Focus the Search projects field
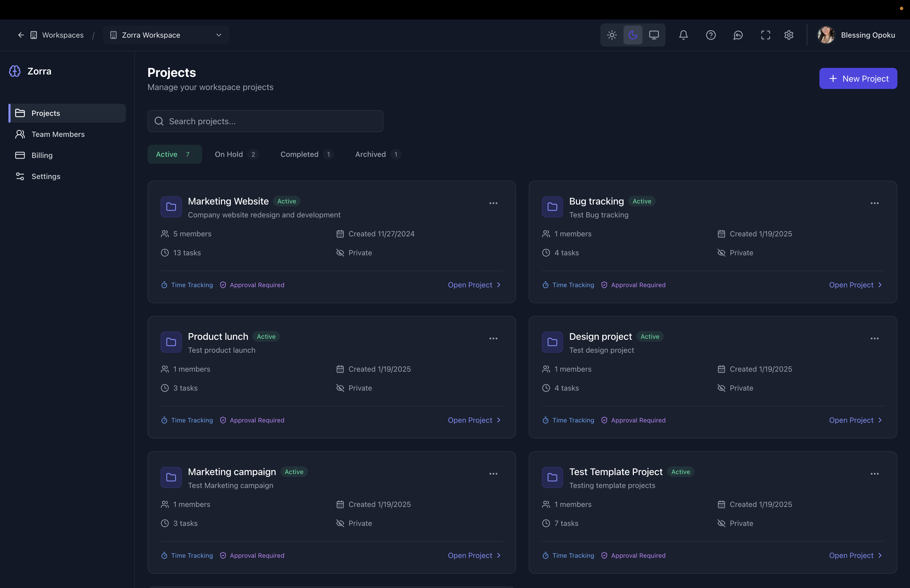This screenshot has width=910, height=588. point(265,121)
